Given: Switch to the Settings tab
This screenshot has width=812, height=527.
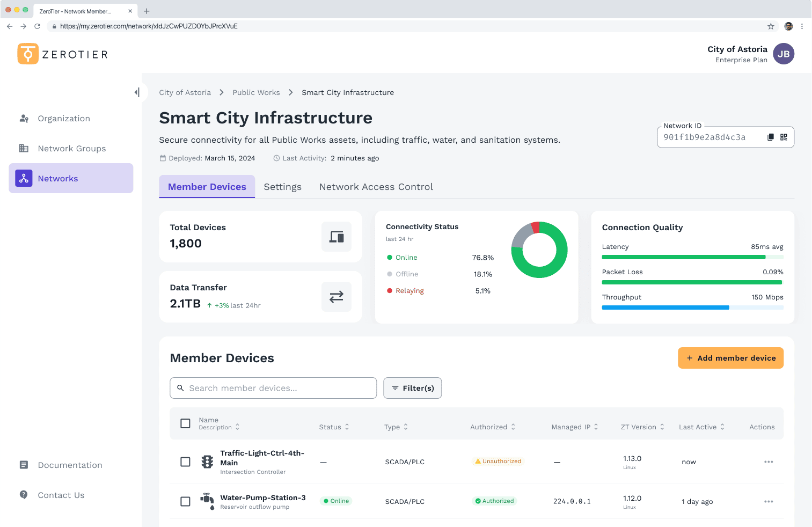Looking at the screenshot, I should [x=282, y=187].
